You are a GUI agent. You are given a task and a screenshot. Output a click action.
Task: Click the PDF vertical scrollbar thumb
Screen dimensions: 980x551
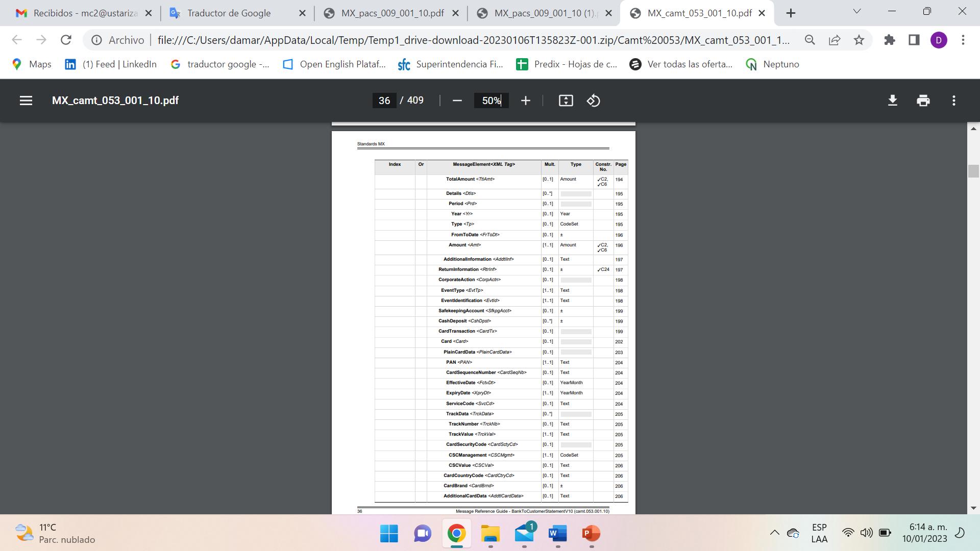point(973,171)
